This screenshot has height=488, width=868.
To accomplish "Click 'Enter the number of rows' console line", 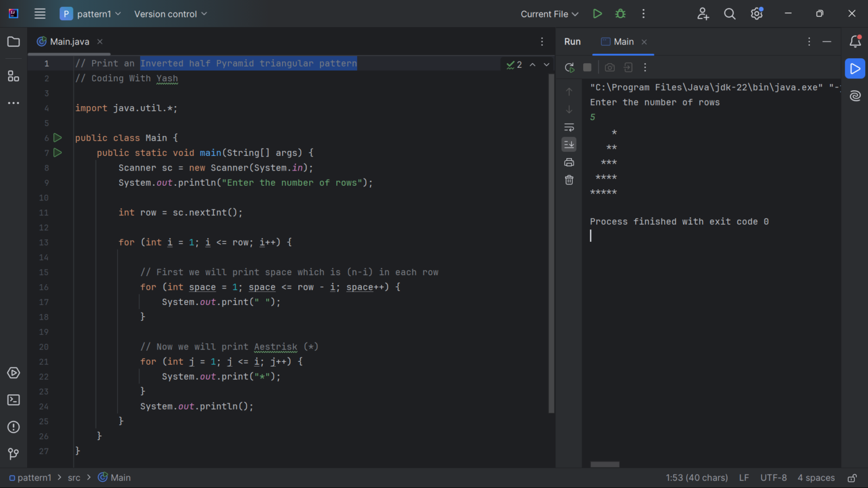I will [x=655, y=102].
